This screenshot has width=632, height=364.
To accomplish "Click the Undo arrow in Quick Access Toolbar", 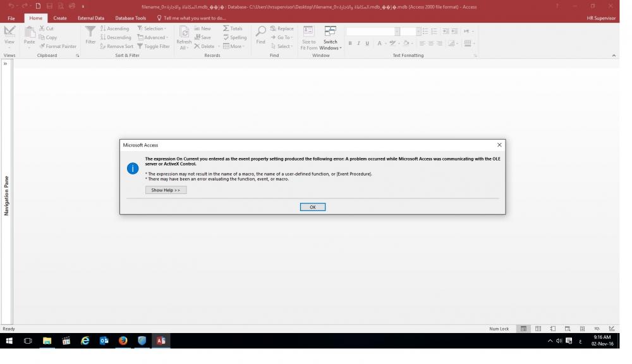I will click(x=11, y=6).
